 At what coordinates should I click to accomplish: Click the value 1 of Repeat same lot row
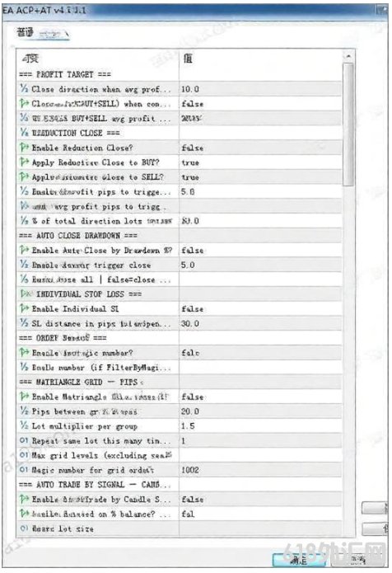tap(183, 441)
